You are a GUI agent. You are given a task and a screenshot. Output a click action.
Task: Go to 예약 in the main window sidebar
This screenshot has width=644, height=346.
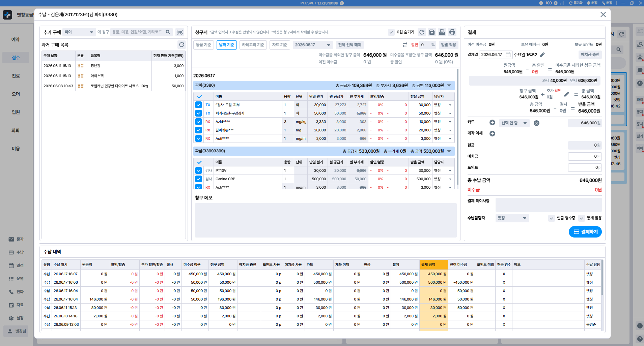16,39
